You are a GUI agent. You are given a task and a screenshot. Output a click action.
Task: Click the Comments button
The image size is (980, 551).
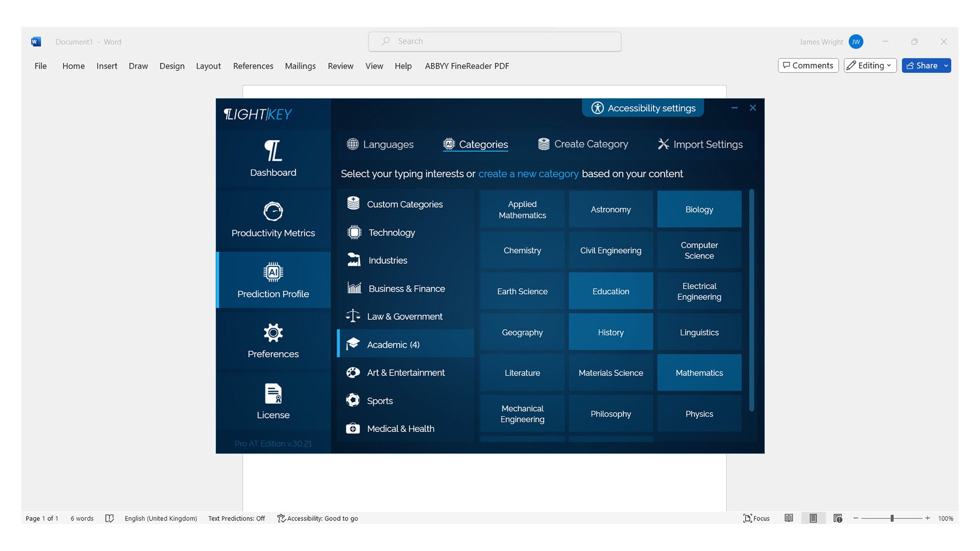coord(807,66)
